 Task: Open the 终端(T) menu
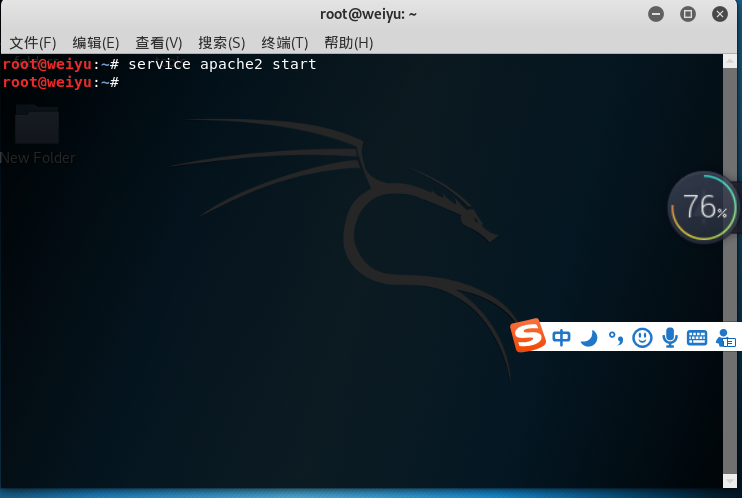point(284,43)
